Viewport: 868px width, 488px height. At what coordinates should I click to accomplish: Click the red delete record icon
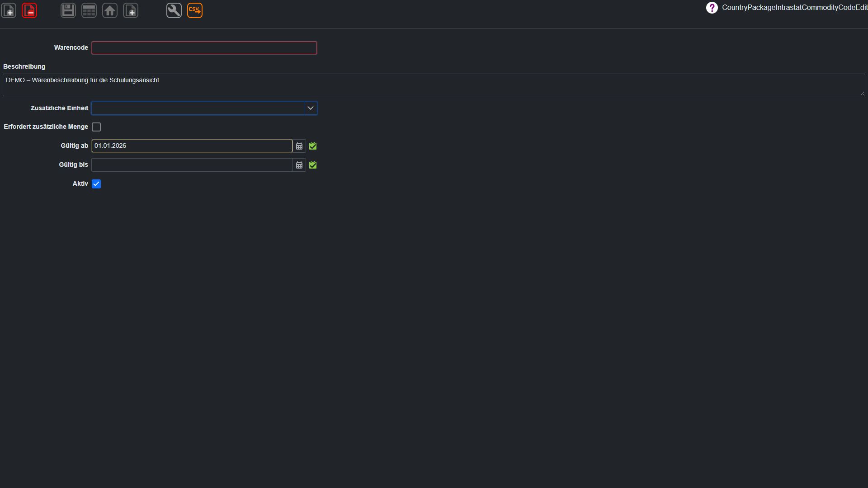29,10
